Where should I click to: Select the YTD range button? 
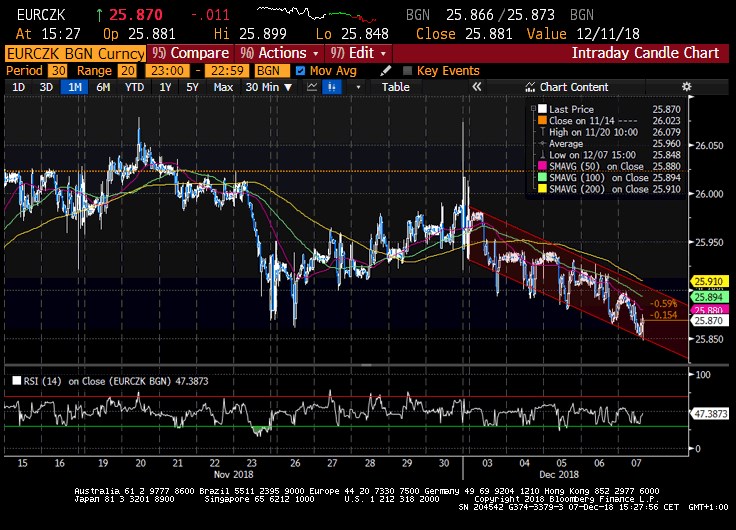132,87
